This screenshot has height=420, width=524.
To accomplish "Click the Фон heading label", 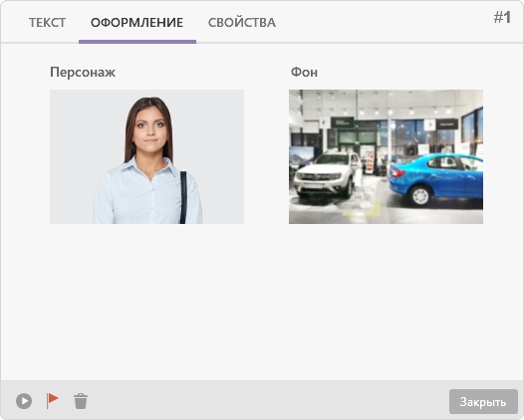I will pos(304,72).
